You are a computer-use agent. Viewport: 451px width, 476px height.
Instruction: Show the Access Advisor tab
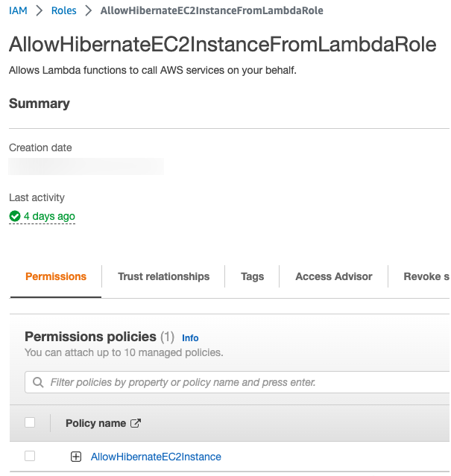point(333,276)
